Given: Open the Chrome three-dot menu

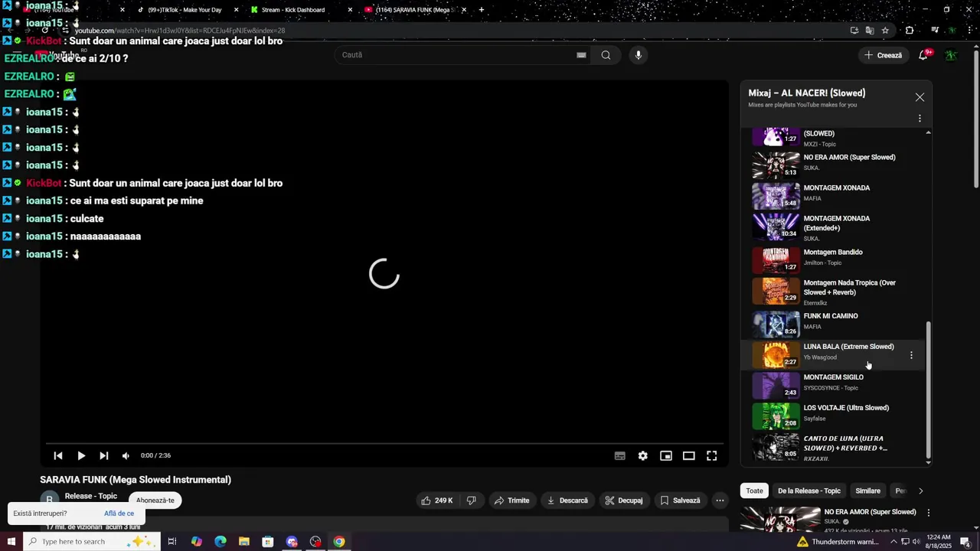Looking at the screenshot, I should coord(969,31).
